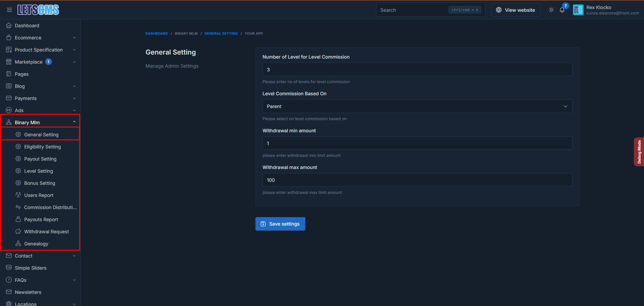
Task: Click the Debug Mode tab on right edge
Action: [x=639, y=151]
